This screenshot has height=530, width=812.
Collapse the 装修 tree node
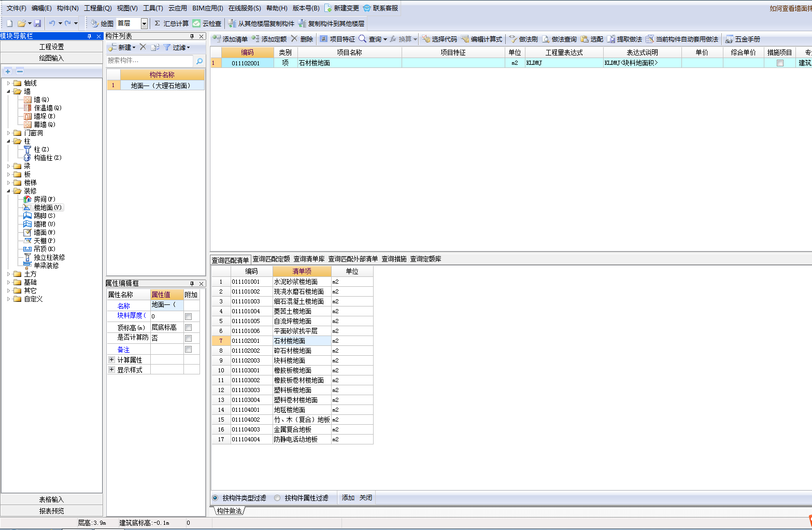(x=8, y=191)
